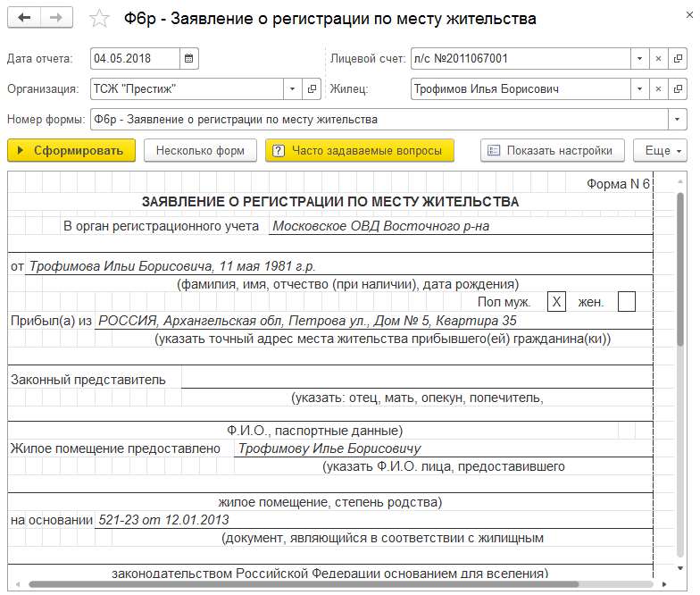
Task: Expand the Организация dropdown list
Action: coord(293,89)
